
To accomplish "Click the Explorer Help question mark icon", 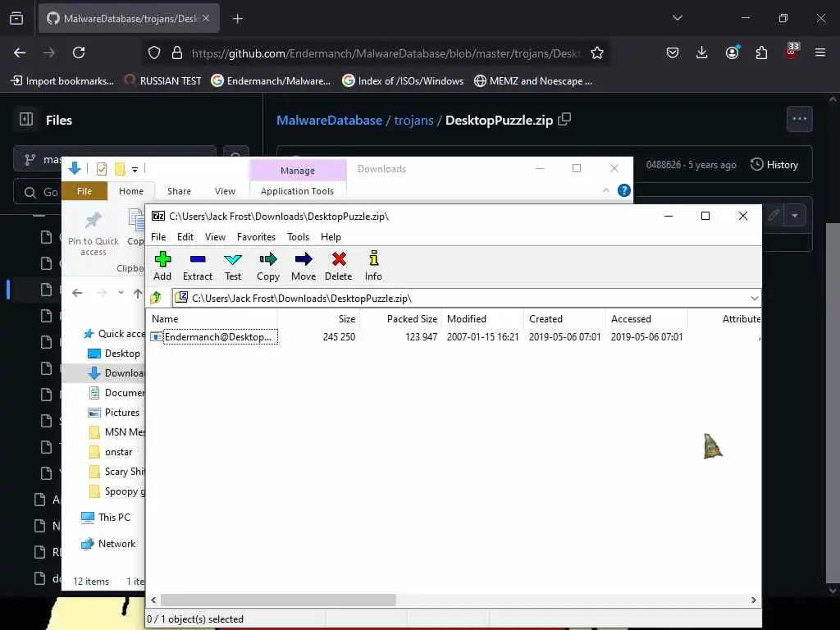I will click(623, 190).
